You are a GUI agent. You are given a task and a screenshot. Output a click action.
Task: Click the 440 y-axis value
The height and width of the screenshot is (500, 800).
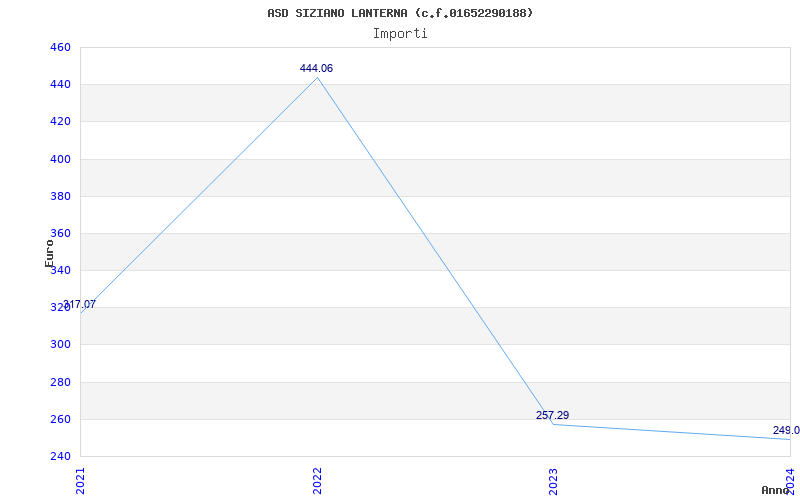pos(60,85)
